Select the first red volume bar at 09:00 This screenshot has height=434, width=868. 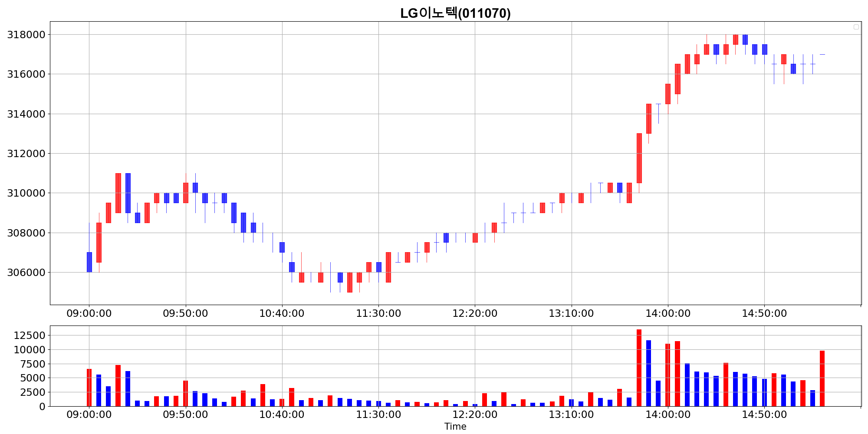tap(89, 388)
